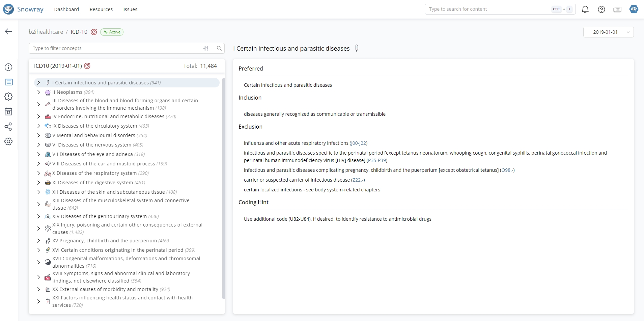Image resolution: width=644 pixels, height=321 pixels.
Task: Expand IX Diseases of the circulatory system
Action: click(x=38, y=126)
